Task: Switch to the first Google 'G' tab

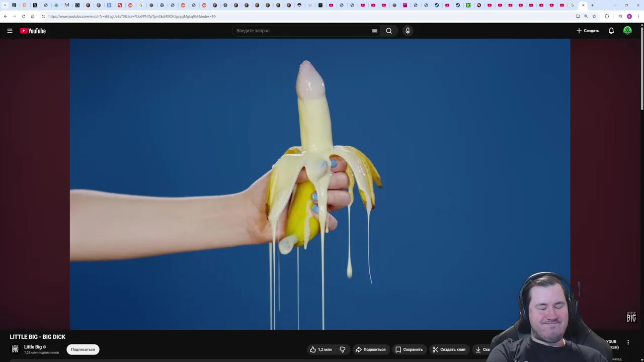Action: [x=140, y=5]
